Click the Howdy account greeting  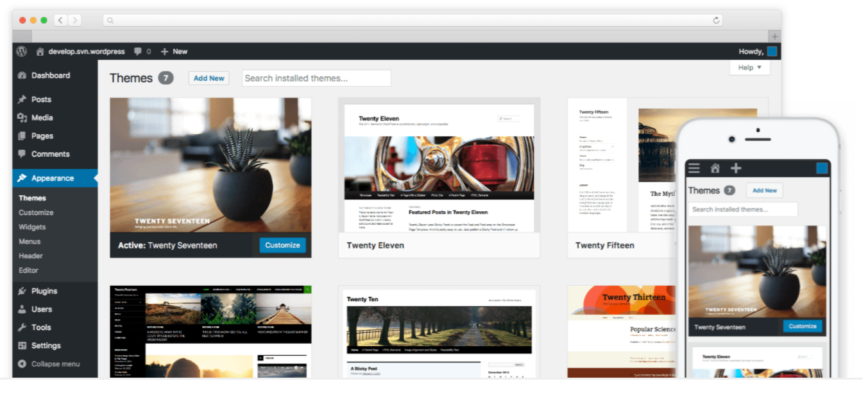pos(751,51)
